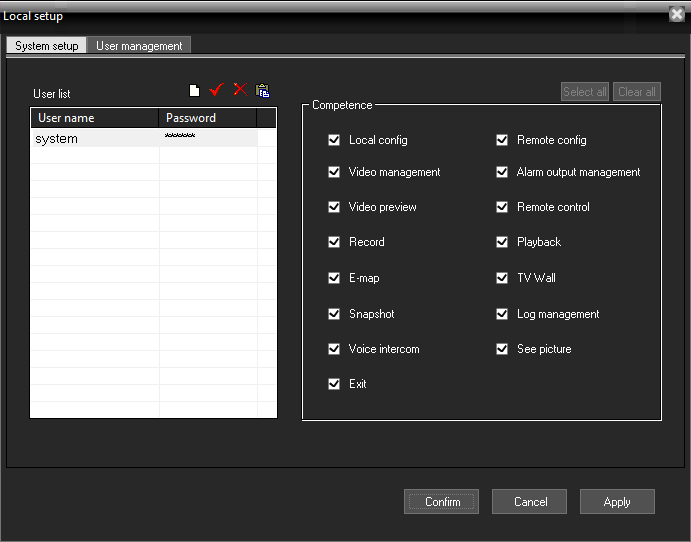Image resolution: width=691 pixels, height=542 pixels.
Task: Click the User name column header
Action: 95,118
